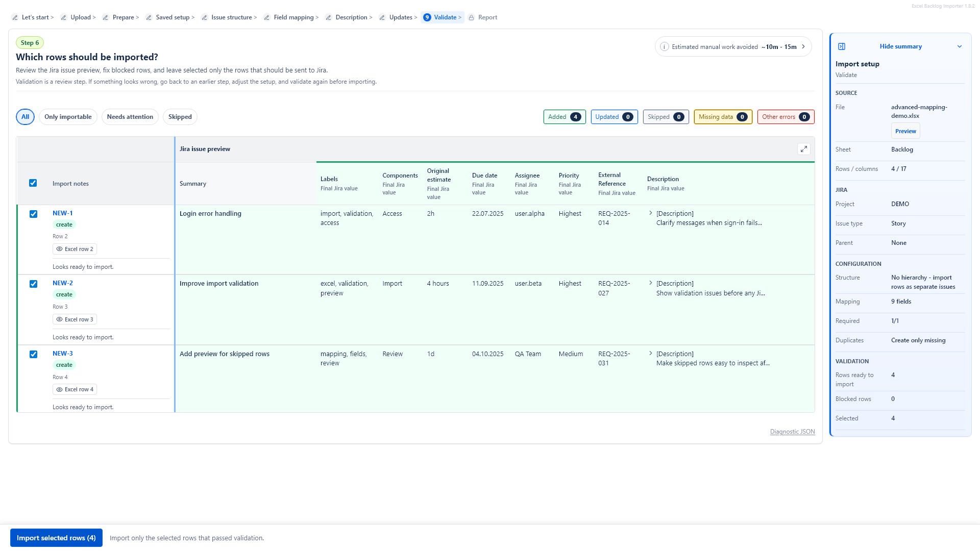Uncheck the NEW-3 row checkbox
980x551 pixels.
point(33,354)
